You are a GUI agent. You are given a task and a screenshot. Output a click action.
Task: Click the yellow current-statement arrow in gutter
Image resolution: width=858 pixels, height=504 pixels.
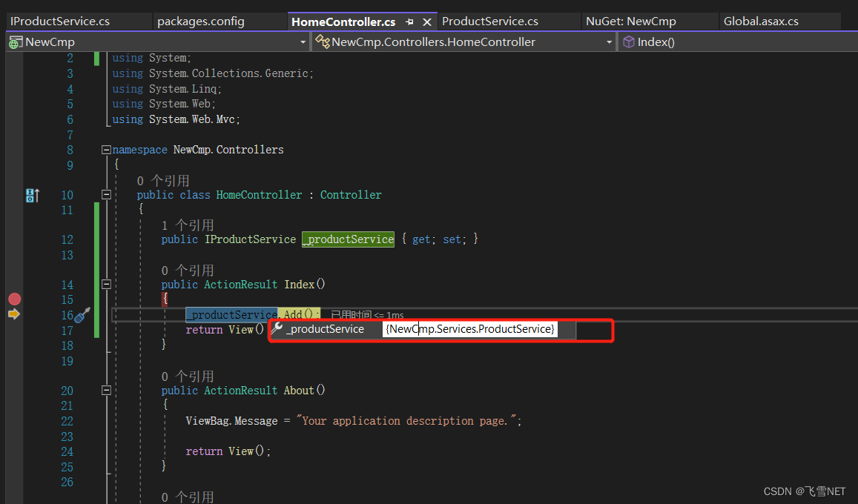(x=14, y=314)
